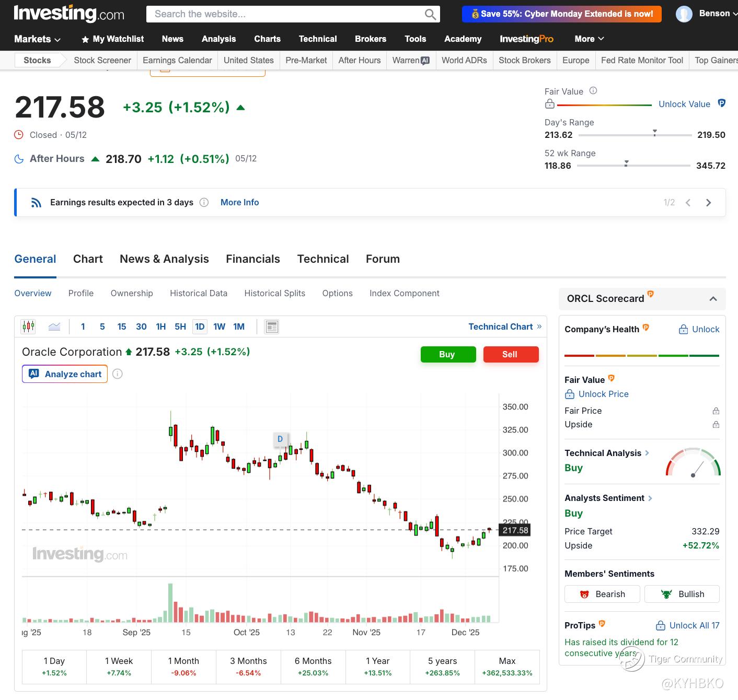Click the Bearish bear icon

coord(585,594)
